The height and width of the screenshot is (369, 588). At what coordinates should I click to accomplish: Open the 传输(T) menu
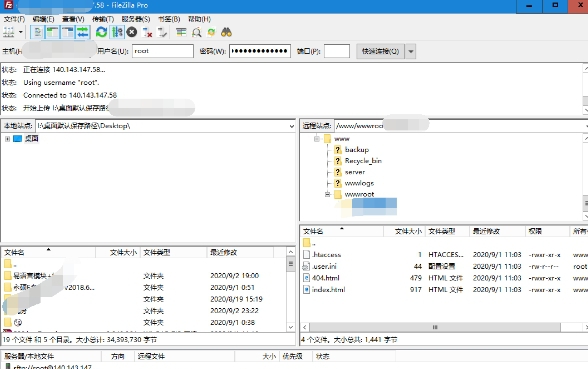tap(103, 19)
